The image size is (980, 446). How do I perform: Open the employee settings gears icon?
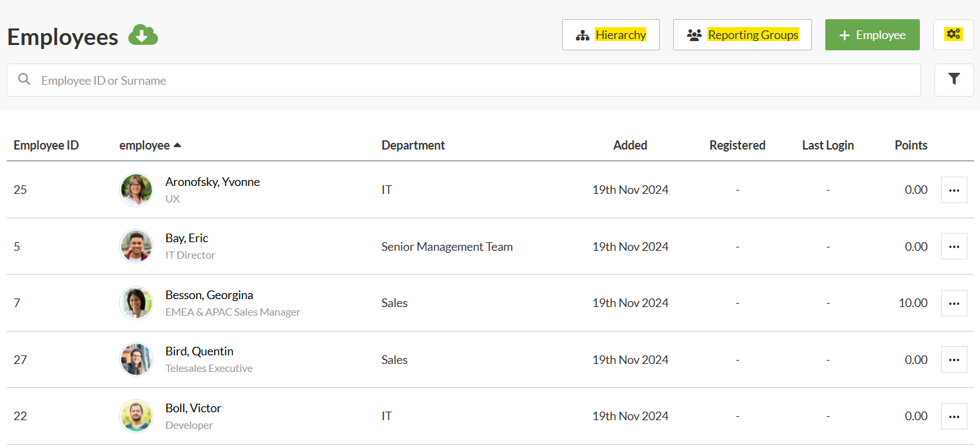953,34
